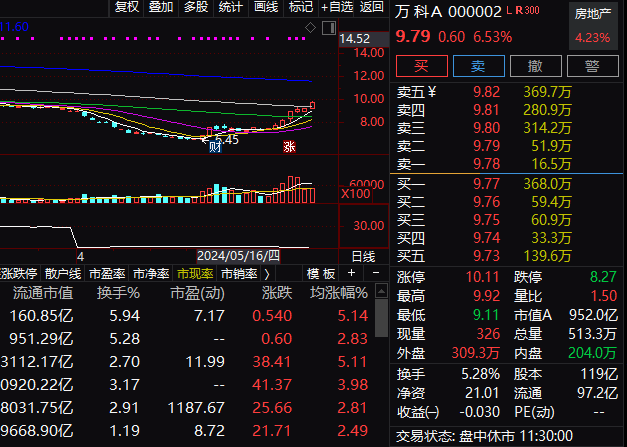Screen dimensions: 627x447
Task: Sort by 流通市值 column header
Action: pos(43,293)
